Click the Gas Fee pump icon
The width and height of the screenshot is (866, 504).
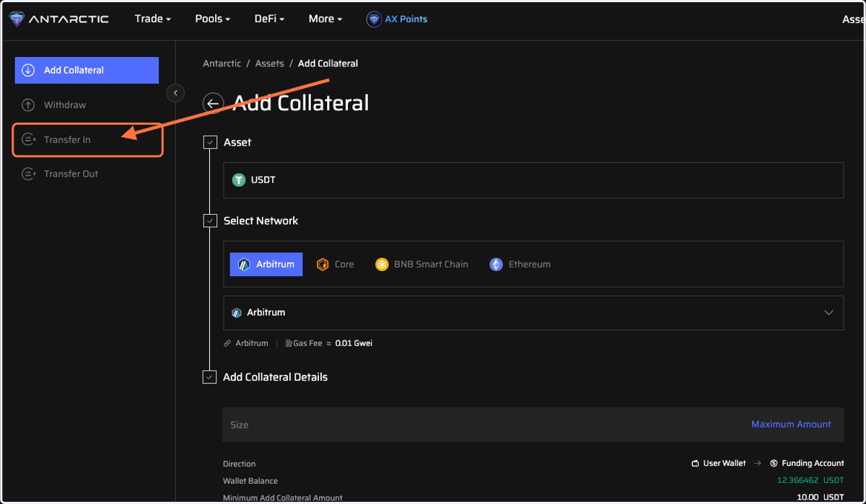pos(289,343)
